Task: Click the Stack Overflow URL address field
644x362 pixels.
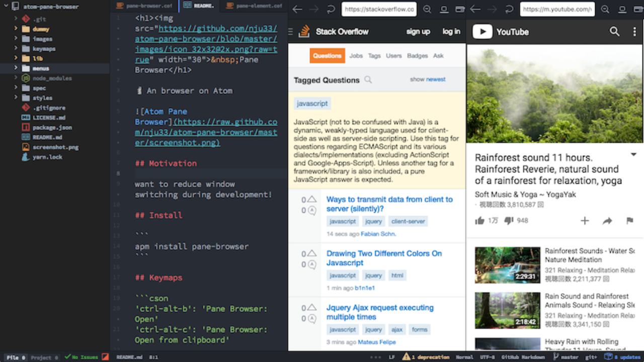Action: pos(378,10)
